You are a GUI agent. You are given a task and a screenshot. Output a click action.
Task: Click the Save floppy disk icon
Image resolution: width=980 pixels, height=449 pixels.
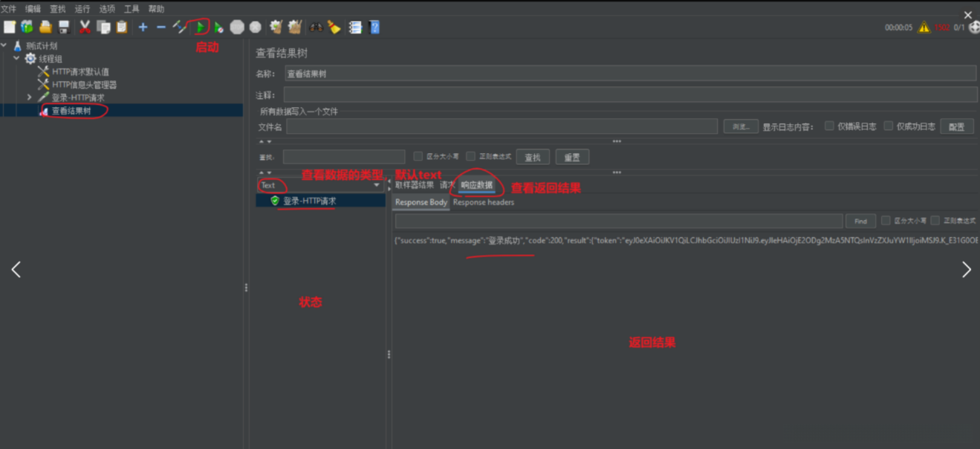tap(64, 27)
